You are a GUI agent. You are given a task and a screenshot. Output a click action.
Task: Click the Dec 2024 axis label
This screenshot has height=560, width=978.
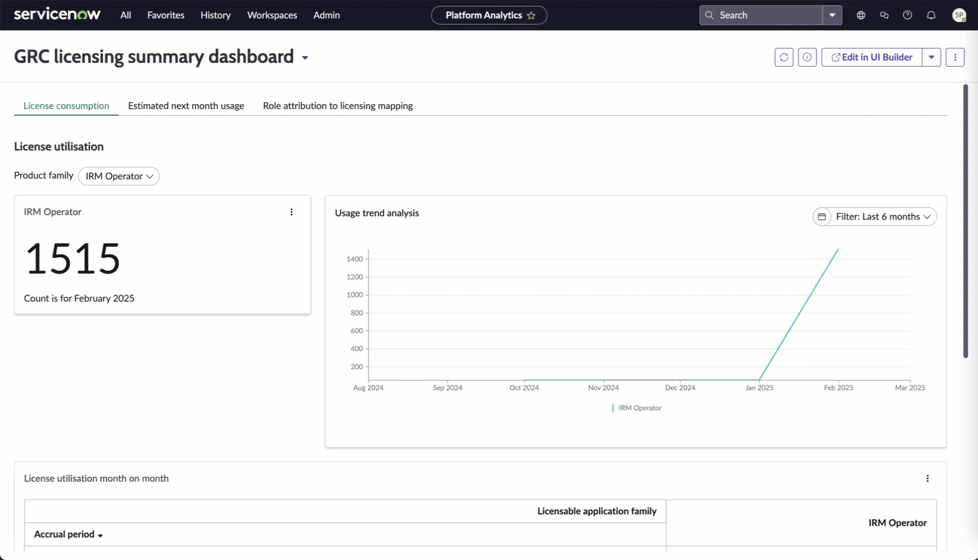click(x=680, y=388)
